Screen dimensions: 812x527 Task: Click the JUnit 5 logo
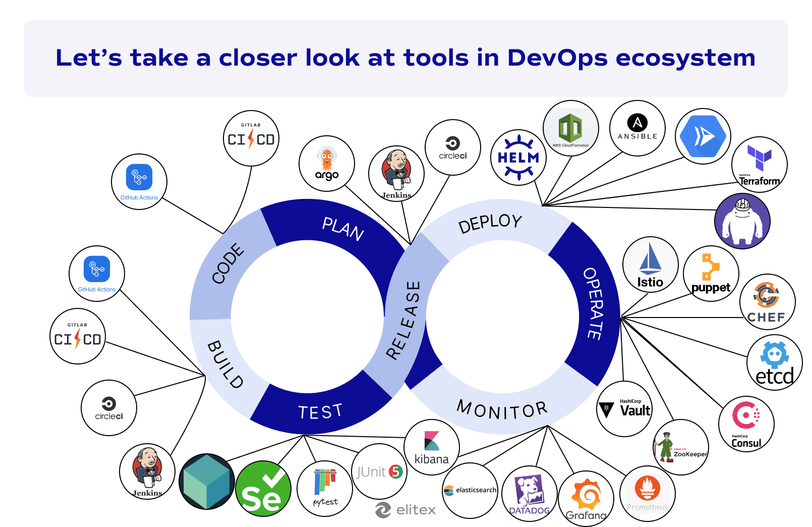[x=379, y=471]
